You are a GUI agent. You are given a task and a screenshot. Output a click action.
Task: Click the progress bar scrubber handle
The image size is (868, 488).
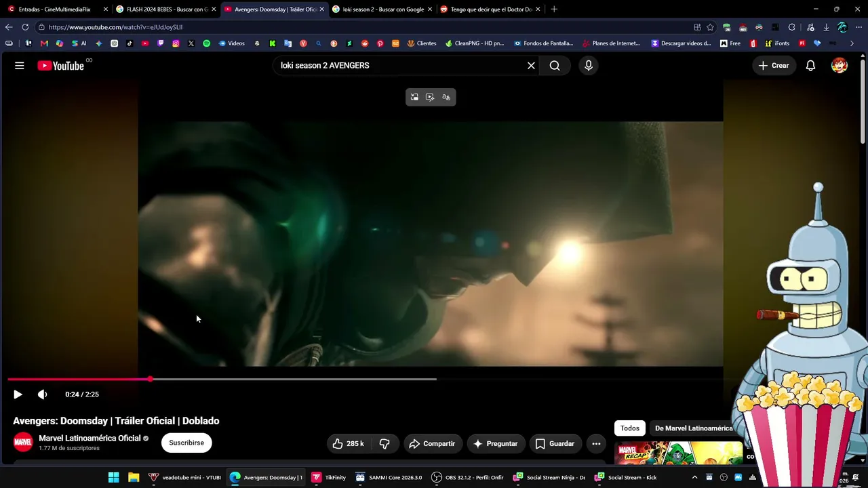[150, 379]
